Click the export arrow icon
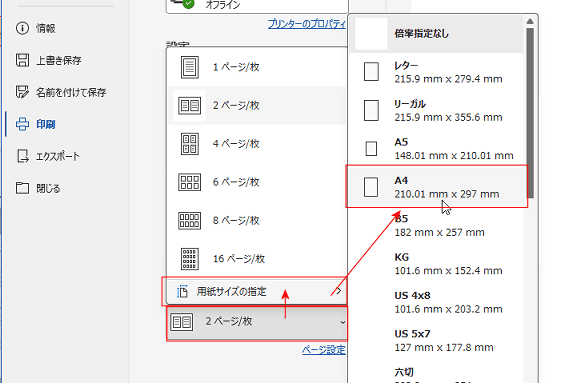Image resolution: width=561 pixels, height=383 pixels. (23, 156)
